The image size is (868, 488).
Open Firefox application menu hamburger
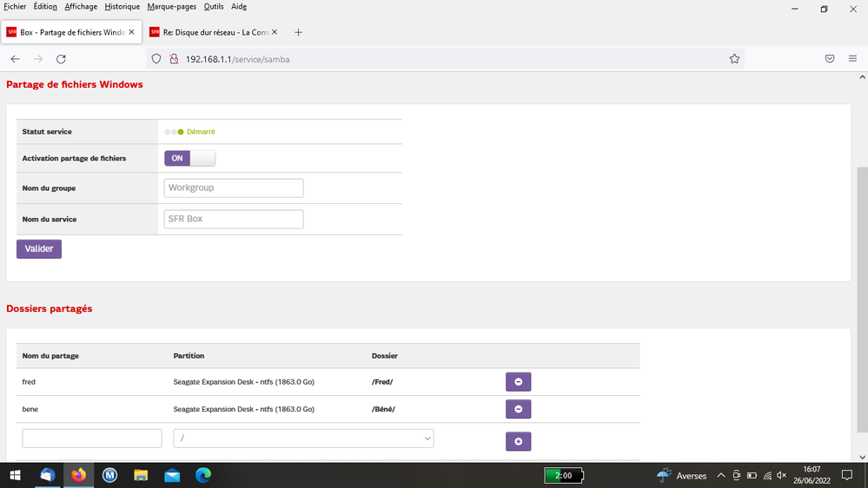[x=854, y=59]
